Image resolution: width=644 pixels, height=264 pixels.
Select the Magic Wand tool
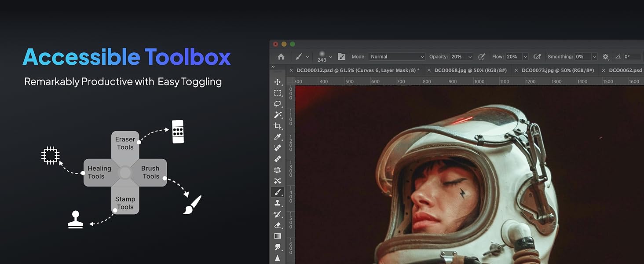pyautogui.click(x=278, y=115)
